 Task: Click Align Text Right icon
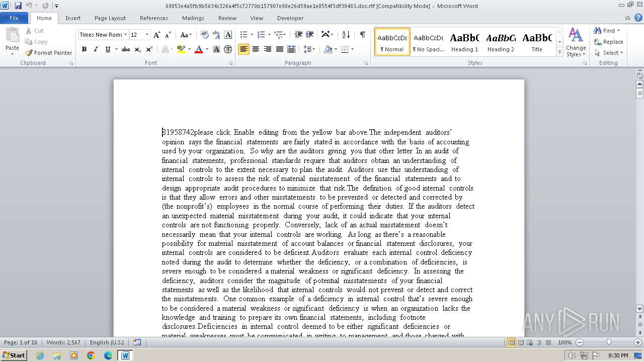tap(268, 49)
